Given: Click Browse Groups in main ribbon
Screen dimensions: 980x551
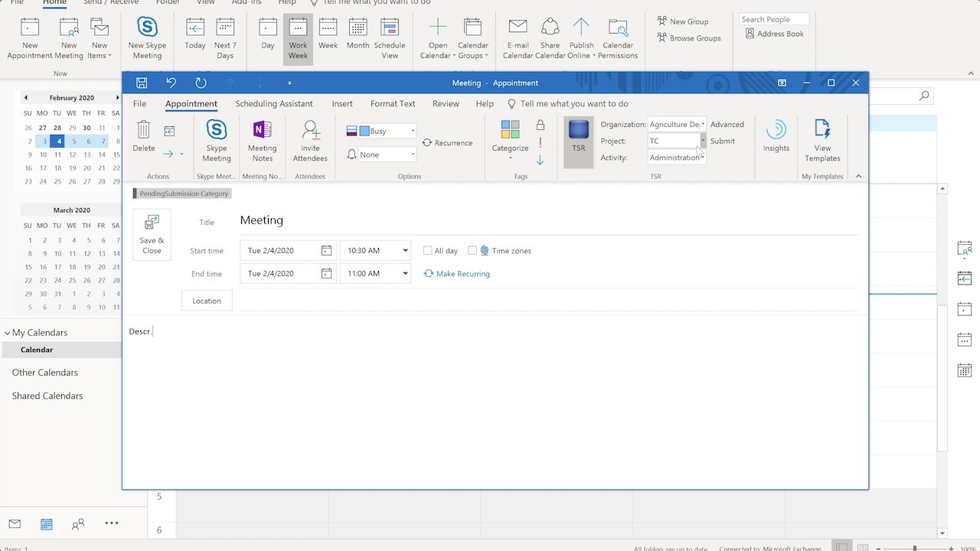Looking at the screenshot, I should [x=688, y=38].
